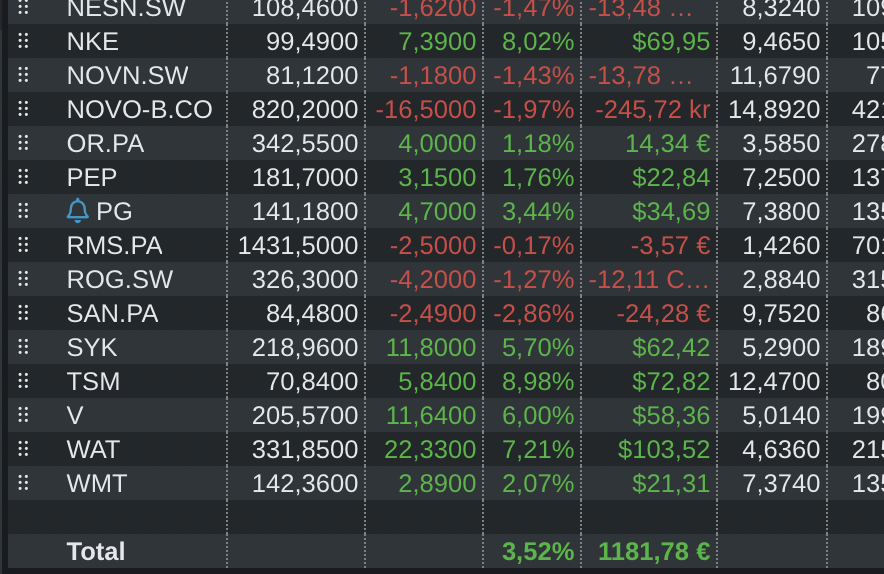Click the WMT gain value $21,31
Viewport: 884px width, 574px height.
click(x=671, y=483)
